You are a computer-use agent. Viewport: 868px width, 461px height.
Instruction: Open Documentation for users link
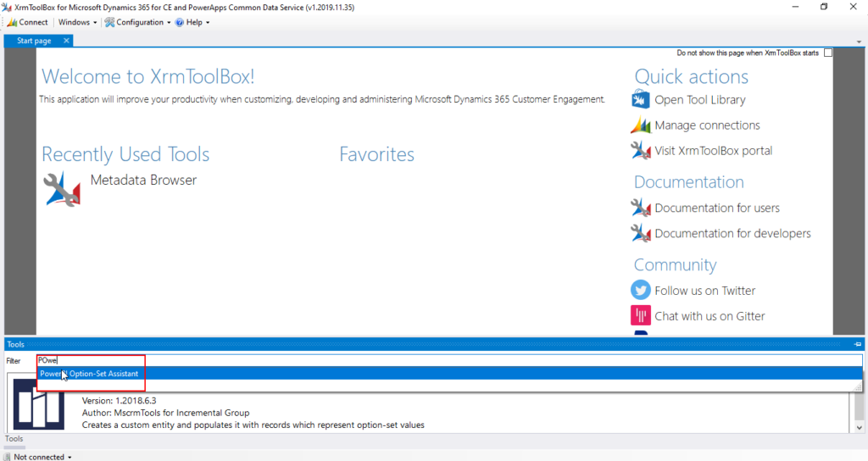(717, 208)
